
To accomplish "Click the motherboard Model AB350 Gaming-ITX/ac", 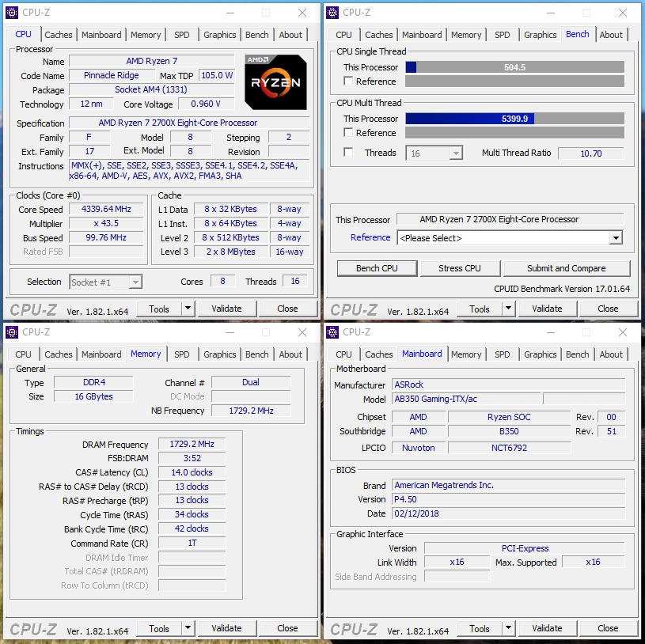I will [466, 399].
